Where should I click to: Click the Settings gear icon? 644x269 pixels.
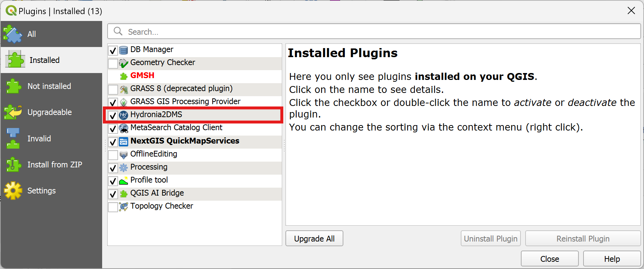(13, 191)
